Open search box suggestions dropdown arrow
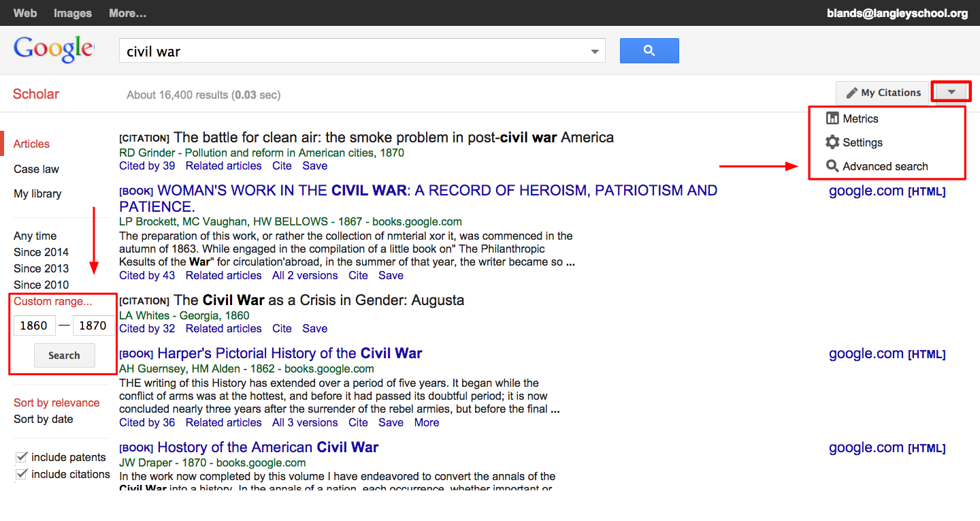The height and width of the screenshot is (521, 980). [x=595, y=51]
